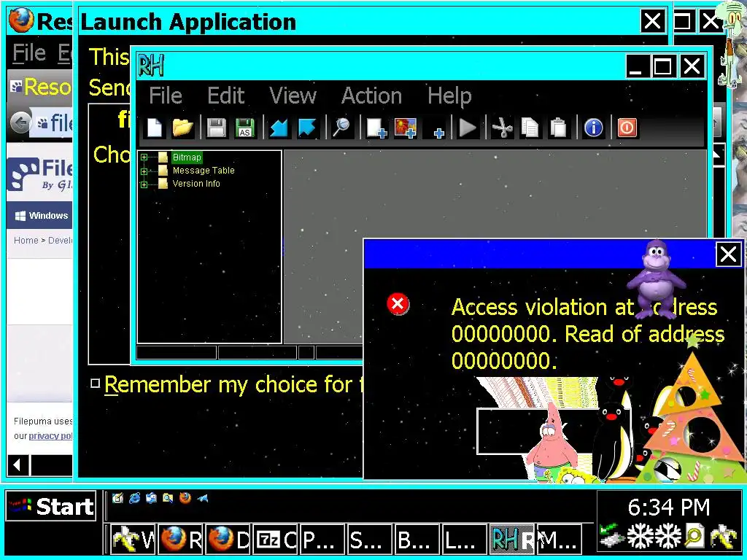Tick the Remember my choice checkbox
Image resolution: width=747 pixels, height=560 pixels.
(x=96, y=384)
